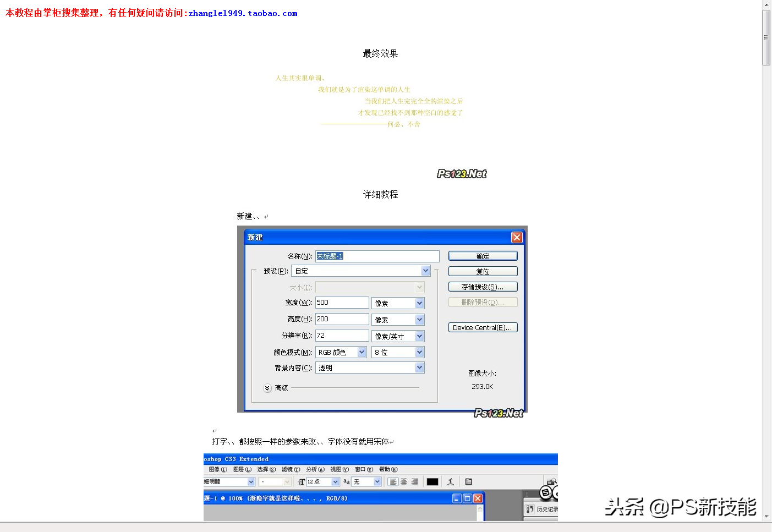Open the 分析(A) menu
772x532 pixels.
point(315,469)
